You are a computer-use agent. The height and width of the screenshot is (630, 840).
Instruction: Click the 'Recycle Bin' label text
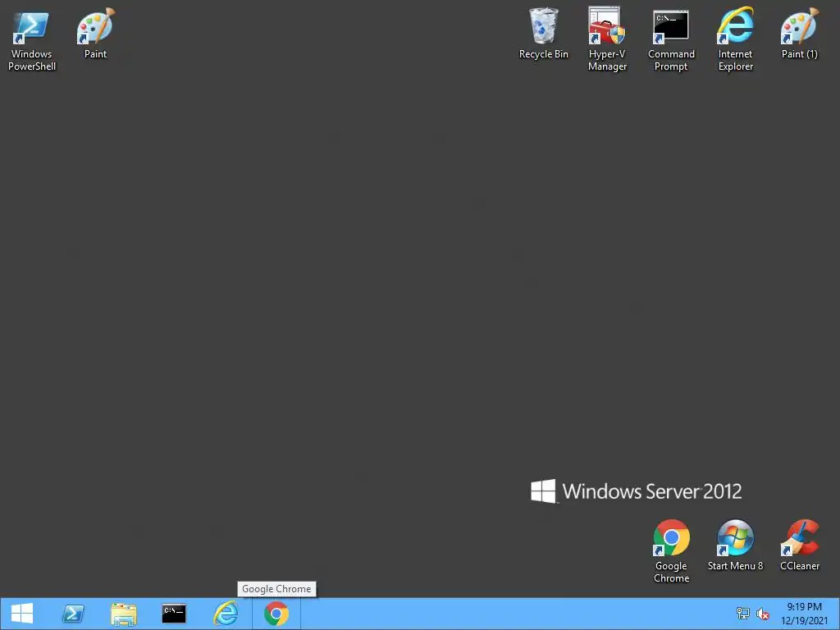(x=543, y=54)
